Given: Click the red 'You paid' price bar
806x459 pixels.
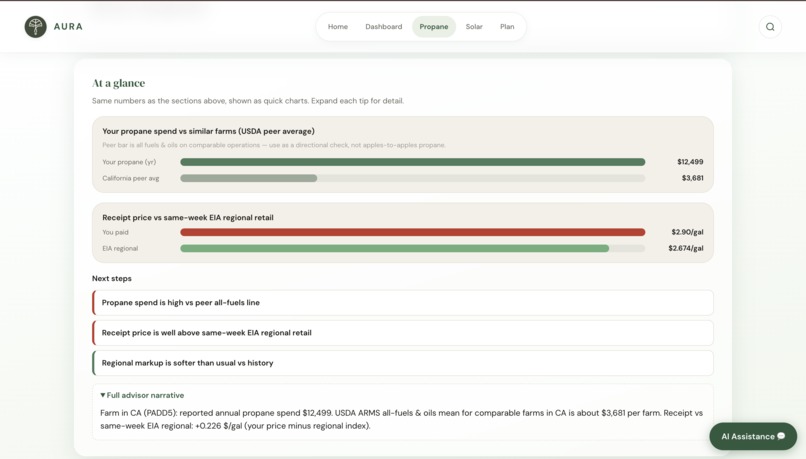Looking at the screenshot, I should 413,232.
